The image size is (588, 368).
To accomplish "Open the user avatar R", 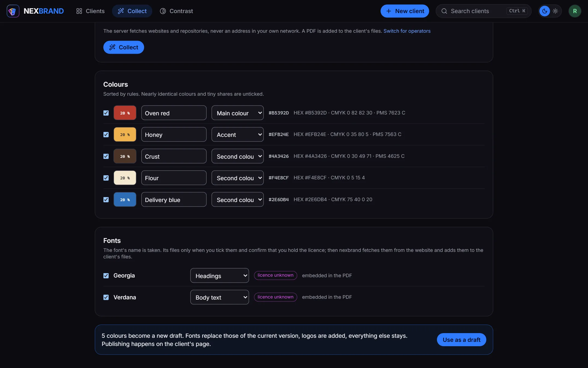I will [x=575, y=11].
